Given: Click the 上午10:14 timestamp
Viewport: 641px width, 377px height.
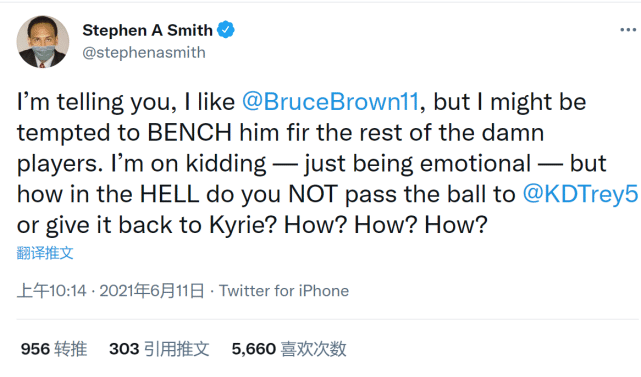Looking at the screenshot, I should tap(52, 291).
